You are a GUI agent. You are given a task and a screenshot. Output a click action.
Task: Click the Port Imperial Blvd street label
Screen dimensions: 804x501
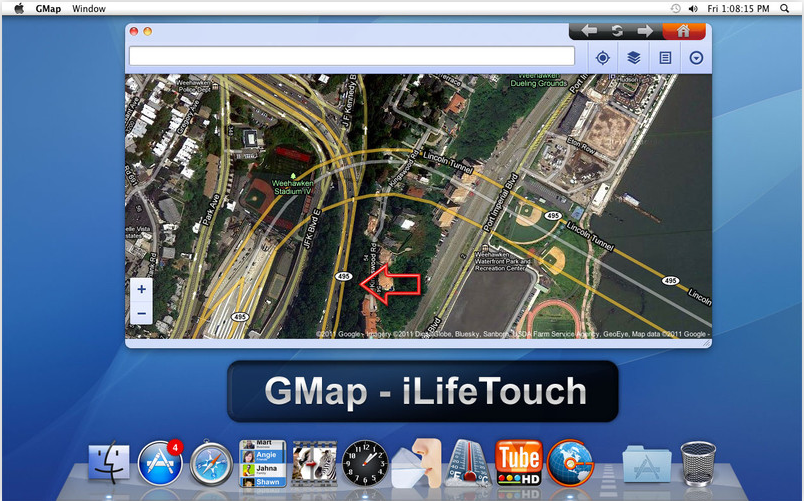click(501, 203)
